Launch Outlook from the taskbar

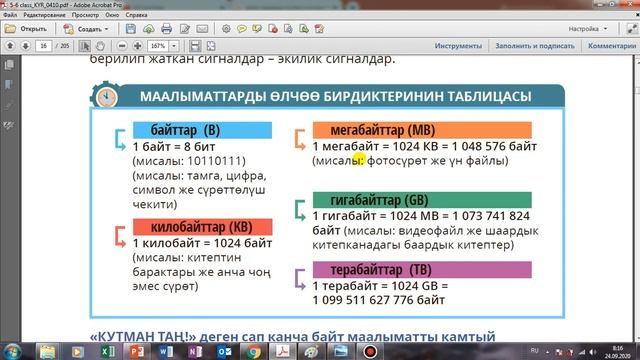pyautogui.click(x=224, y=351)
